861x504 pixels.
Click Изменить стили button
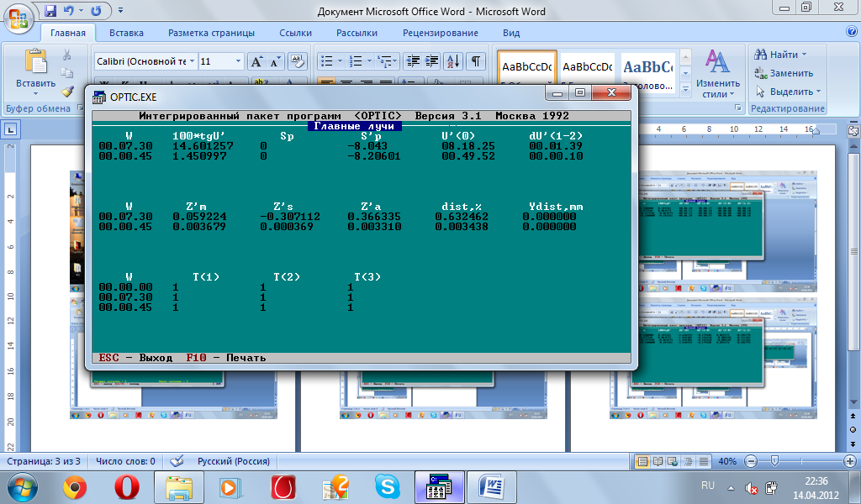718,73
